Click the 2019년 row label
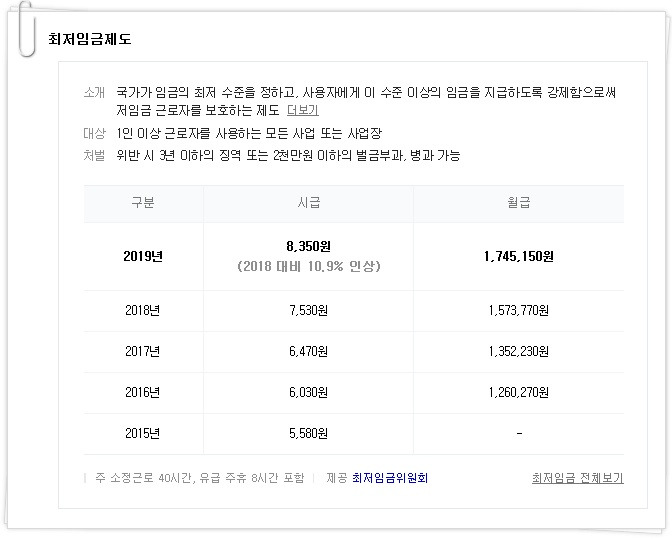672x539 pixels. pyautogui.click(x=143, y=256)
